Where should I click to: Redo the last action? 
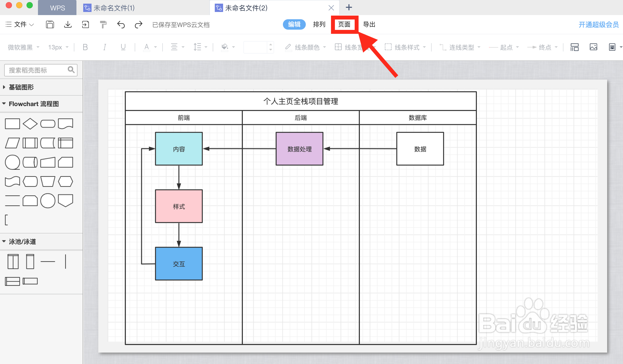[x=139, y=24]
